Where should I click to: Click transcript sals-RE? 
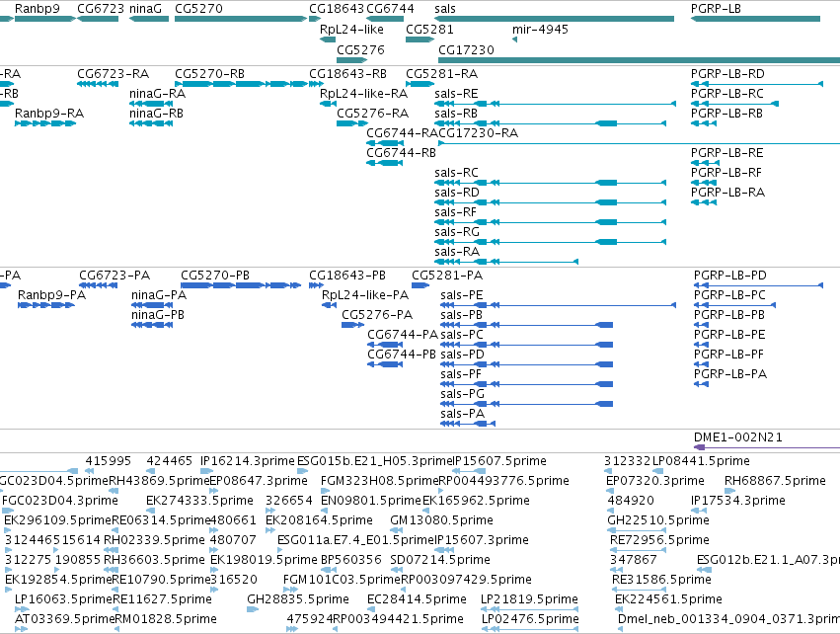[555, 104]
